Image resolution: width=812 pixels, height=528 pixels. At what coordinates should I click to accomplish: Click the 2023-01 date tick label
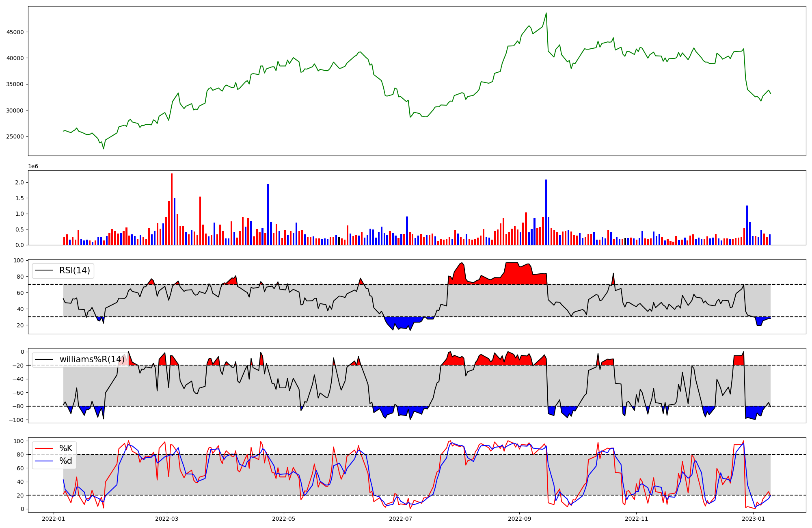point(754,519)
